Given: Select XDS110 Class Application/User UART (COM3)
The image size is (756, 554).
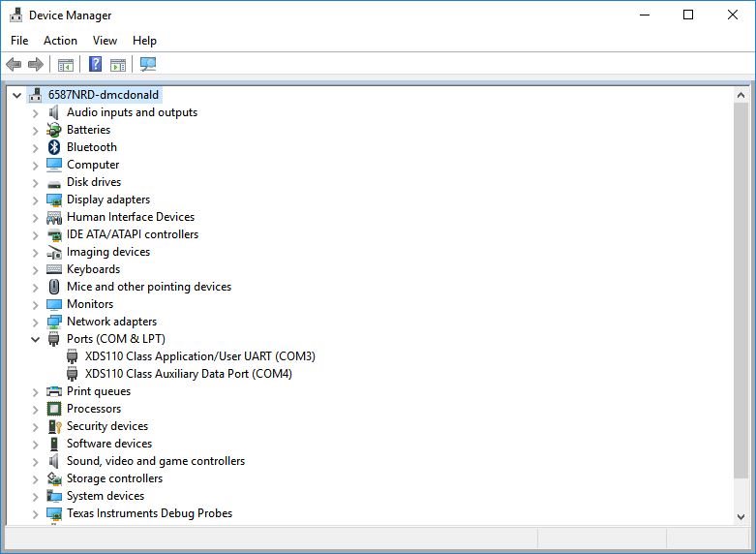Looking at the screenshot, I should click(x=200, y=356).
